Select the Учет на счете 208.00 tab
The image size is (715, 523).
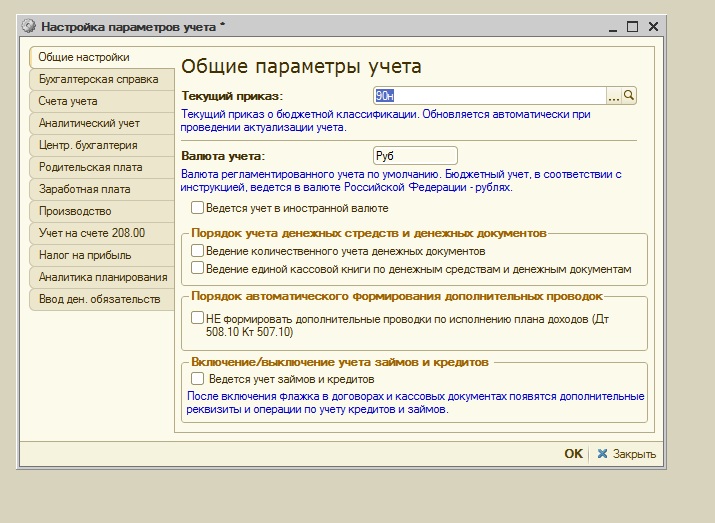(101, 233)
